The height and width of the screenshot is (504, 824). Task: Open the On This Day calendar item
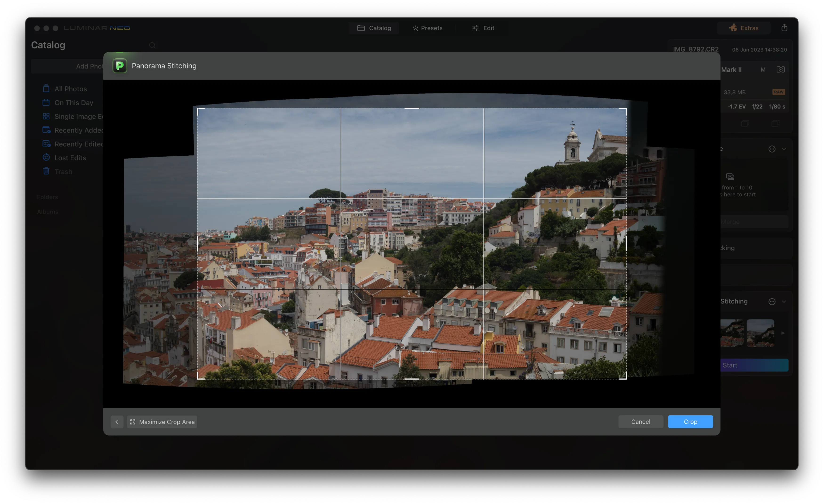[x=73, y=103]
